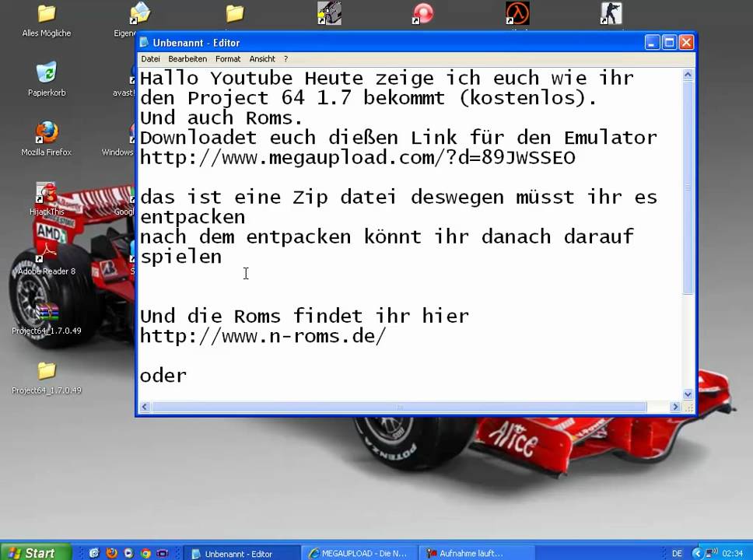Click the n-roms.de URL text

263,336
